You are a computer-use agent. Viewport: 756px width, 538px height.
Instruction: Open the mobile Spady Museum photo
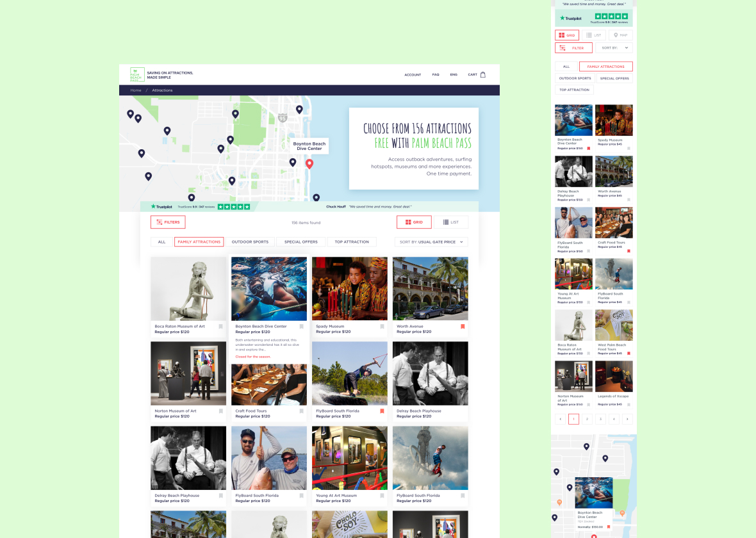(614, 120)
